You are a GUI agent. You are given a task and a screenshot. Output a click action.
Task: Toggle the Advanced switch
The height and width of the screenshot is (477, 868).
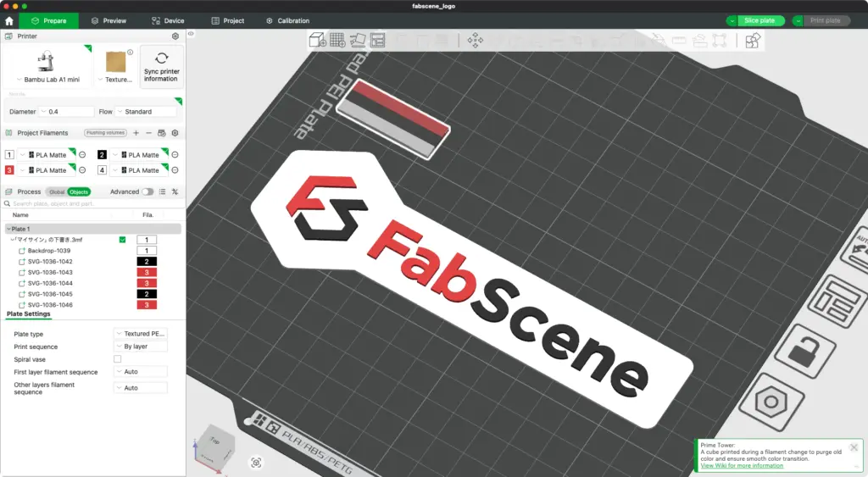pos(147,192)
